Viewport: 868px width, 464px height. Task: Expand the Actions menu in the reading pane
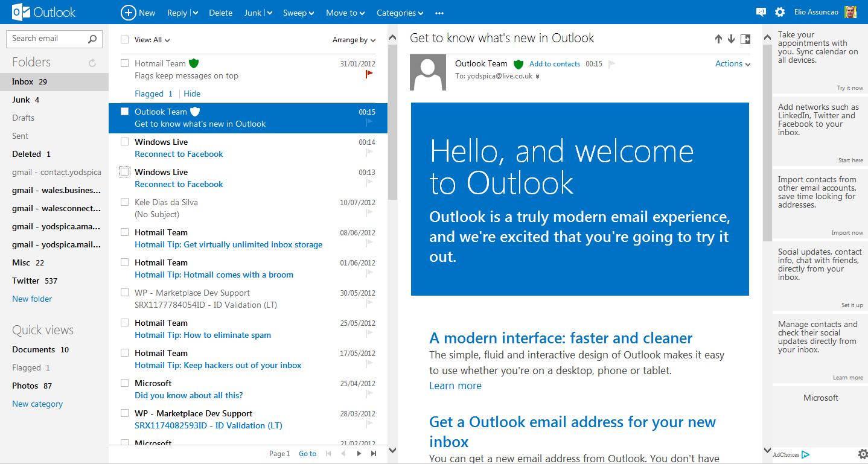click(x=733, y=63)
